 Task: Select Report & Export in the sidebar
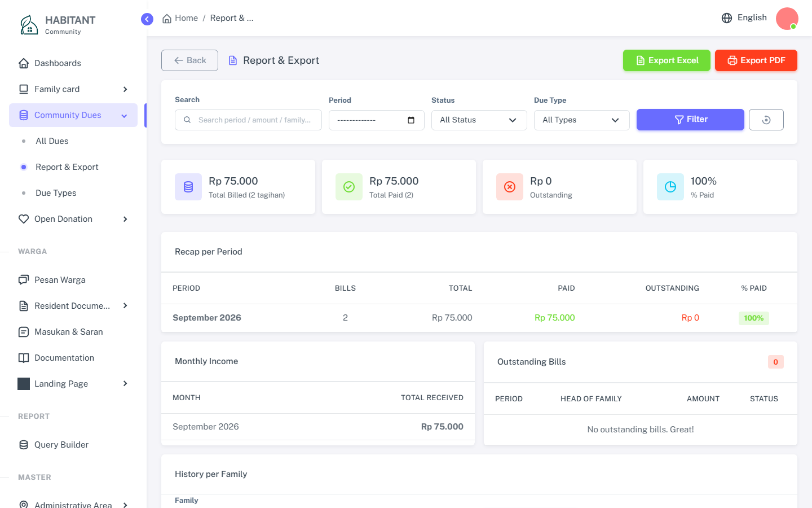tap(67, 167)
